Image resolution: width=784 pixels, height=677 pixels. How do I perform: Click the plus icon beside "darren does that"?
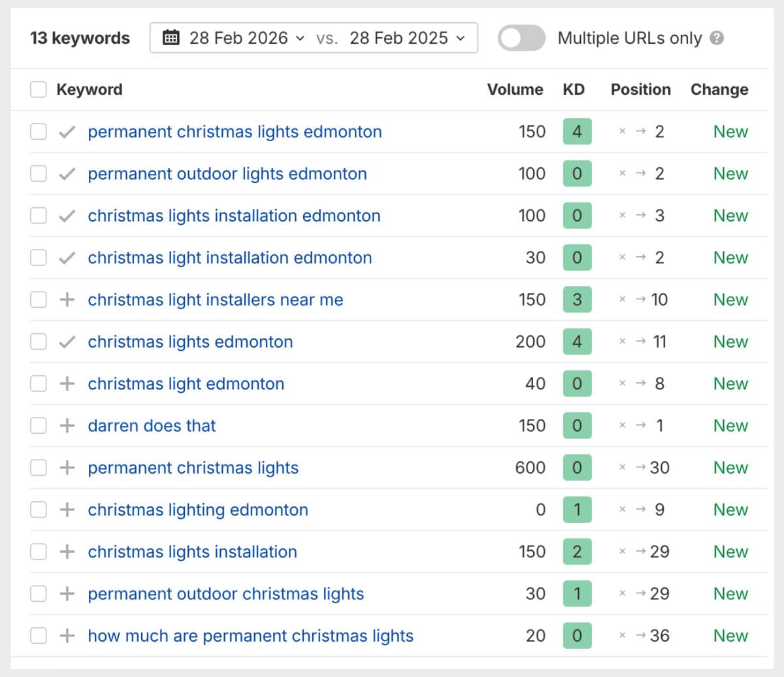click(x=66, y=425)
